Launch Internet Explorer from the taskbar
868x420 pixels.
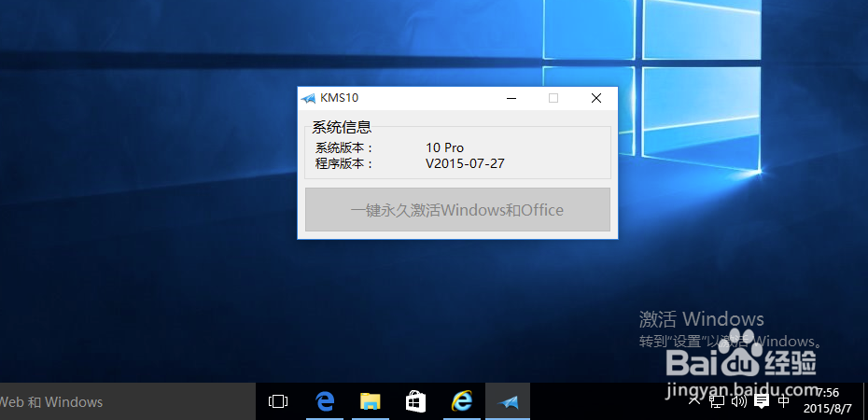point(461,401)
